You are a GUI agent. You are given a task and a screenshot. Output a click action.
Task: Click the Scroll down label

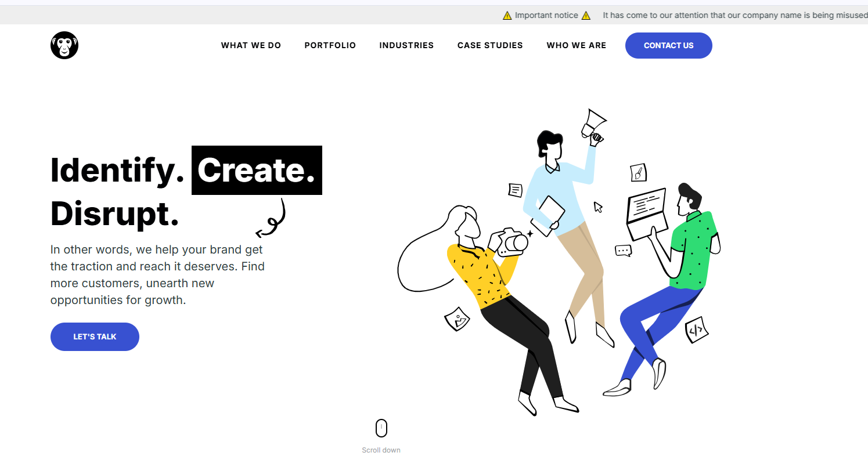(381, 450)
